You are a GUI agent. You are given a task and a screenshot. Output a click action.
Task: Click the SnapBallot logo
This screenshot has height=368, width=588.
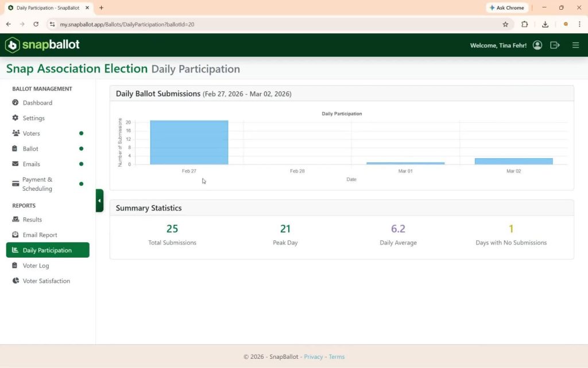pyautogui.click(x=42, y=45)
